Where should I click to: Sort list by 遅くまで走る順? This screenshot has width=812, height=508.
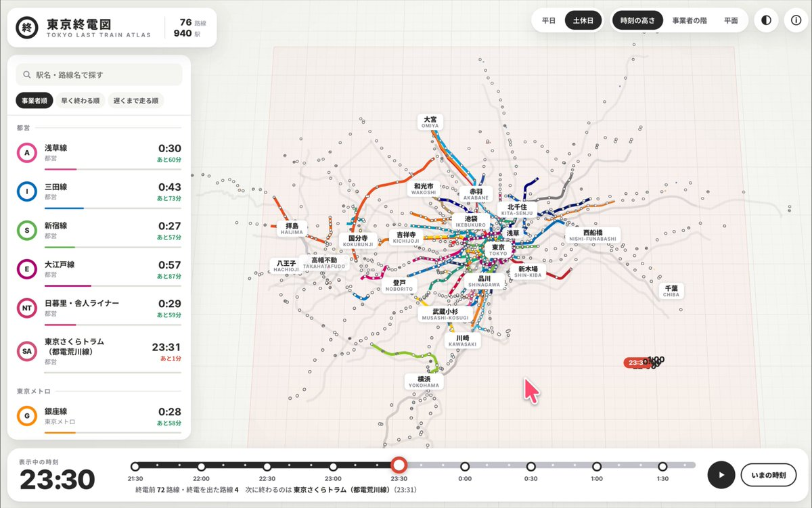137,101
